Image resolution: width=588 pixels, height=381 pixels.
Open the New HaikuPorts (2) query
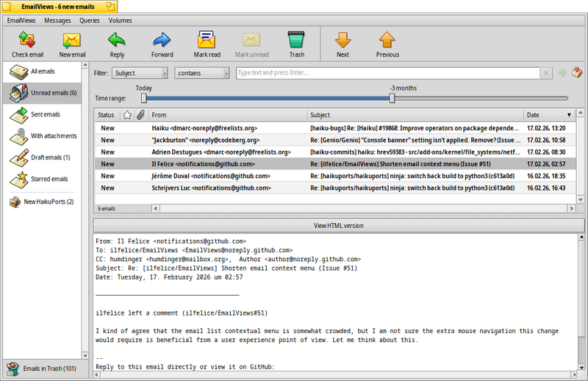[43, 202]
